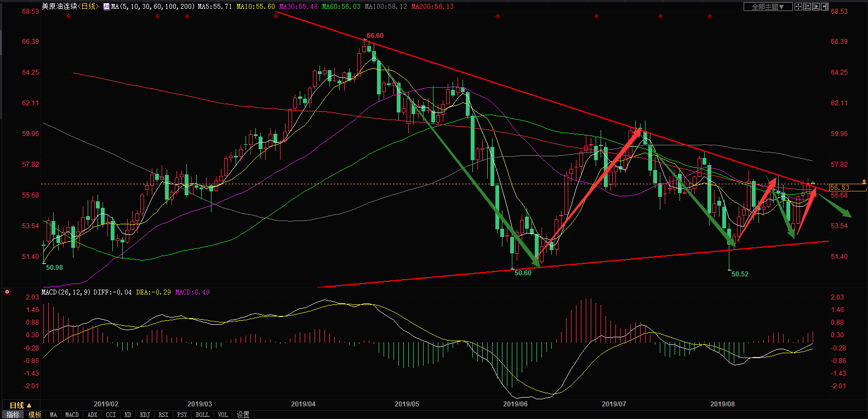Click the small orange arrow above the 56.53 tag
This screenshot has height=419, width=868.
tap(864, 182)
